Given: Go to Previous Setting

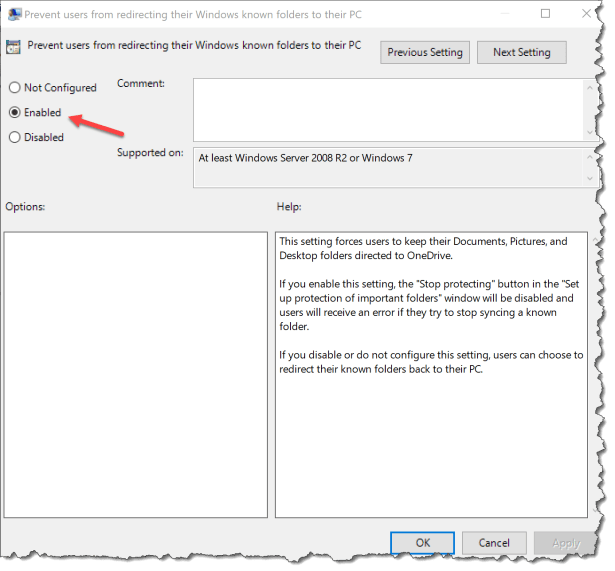Looking at the screenshot, I should tap(425, 52).
